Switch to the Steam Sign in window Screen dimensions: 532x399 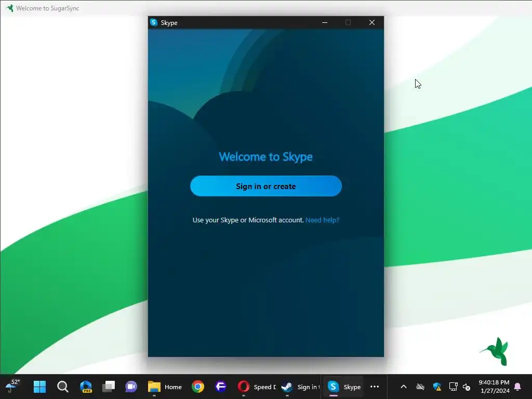[300, 387]
